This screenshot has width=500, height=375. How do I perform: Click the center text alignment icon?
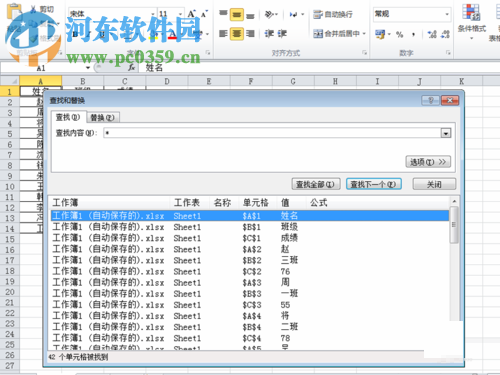pos(237,34)
